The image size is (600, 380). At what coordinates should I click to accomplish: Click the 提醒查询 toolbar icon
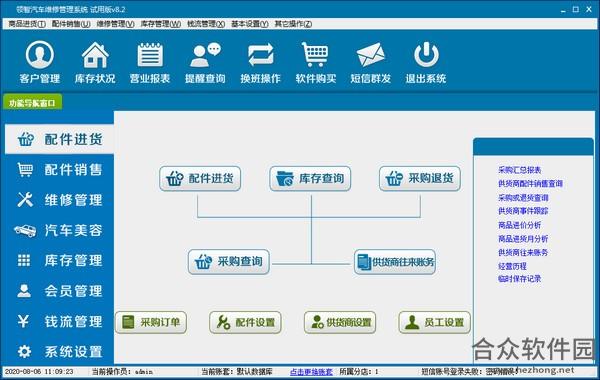205,62
